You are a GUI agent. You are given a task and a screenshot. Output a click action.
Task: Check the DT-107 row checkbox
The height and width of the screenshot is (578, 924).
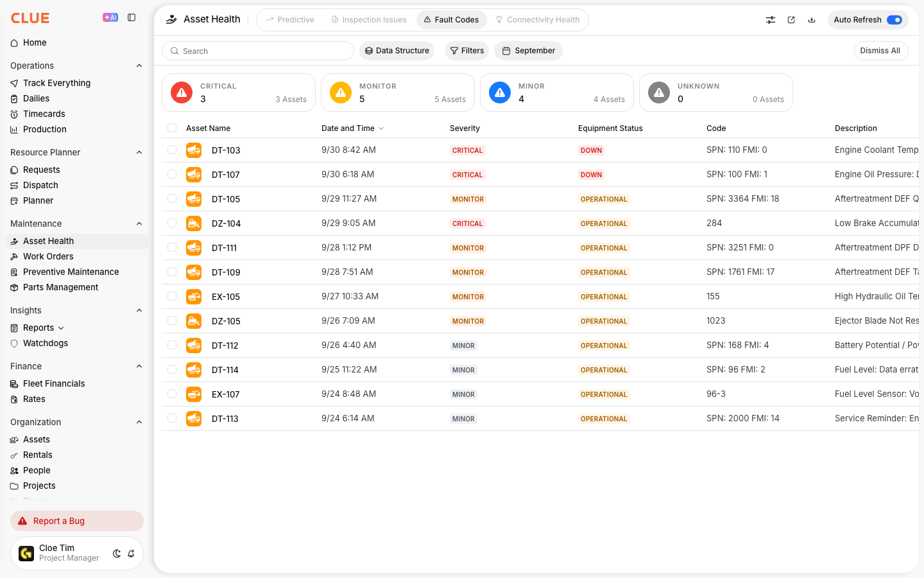point(172,174)
